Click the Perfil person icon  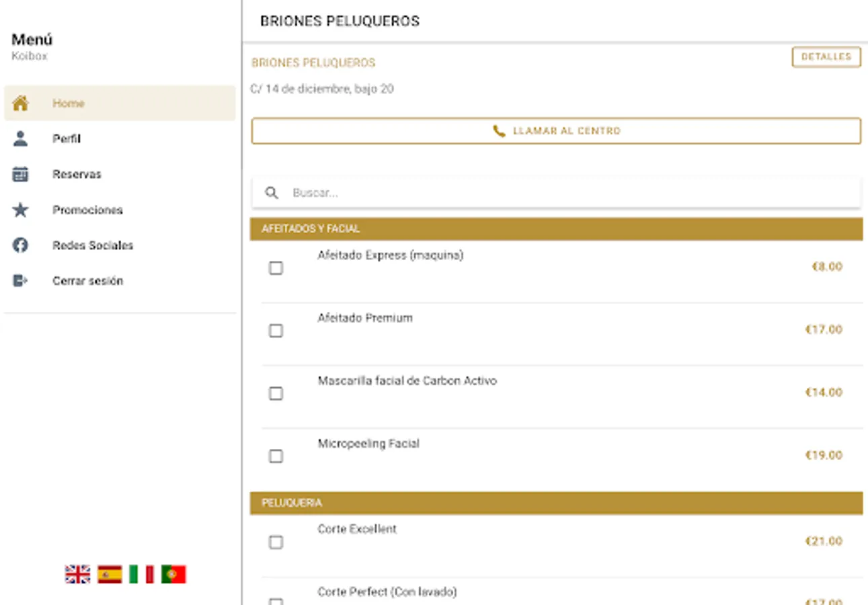[21, 139]
